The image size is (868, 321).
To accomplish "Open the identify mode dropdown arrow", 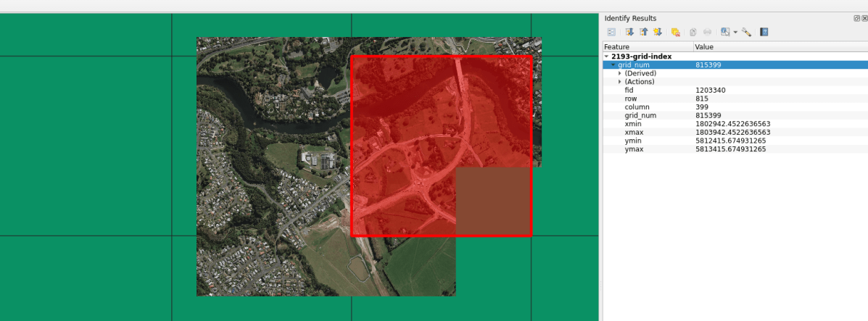I will pyautogui.click(x=735, y=33).
